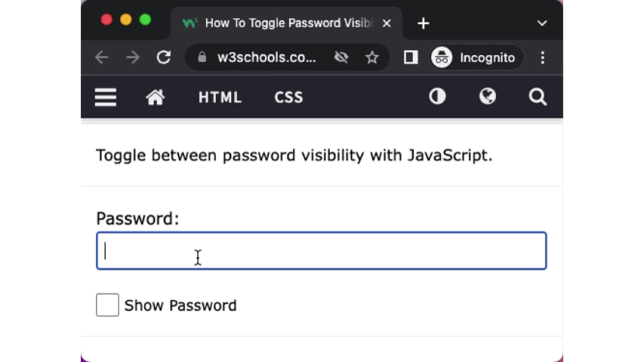Image resolution: width=644 pixels, height=362 pixels.
Task: Open the search magnifier icon
Action: coord(538,97)
